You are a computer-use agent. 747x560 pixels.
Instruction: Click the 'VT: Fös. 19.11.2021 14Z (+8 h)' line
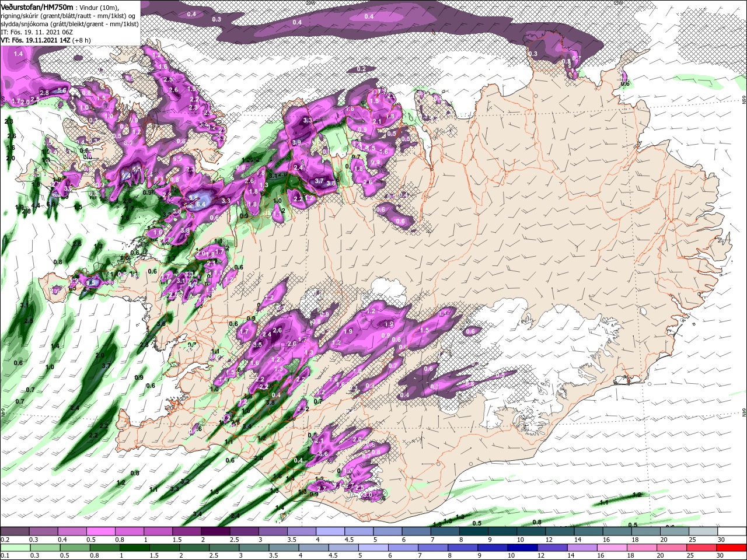coord(46,40)
